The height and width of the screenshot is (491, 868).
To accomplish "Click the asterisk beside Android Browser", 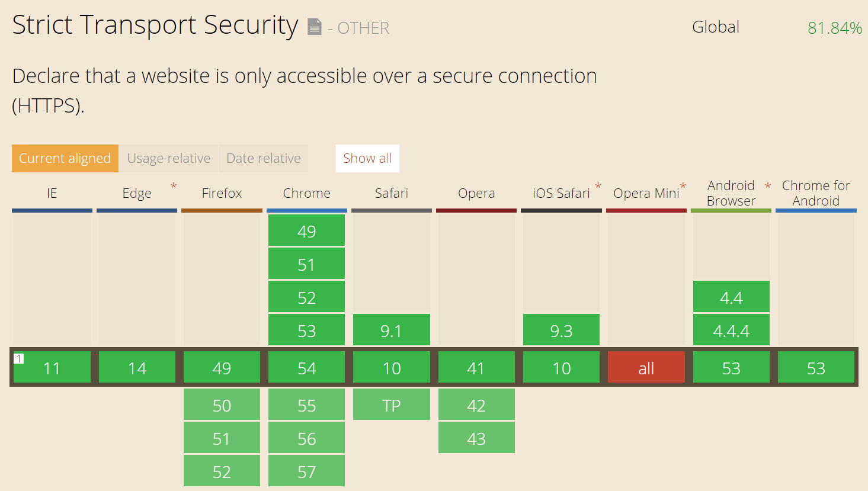I will (767, 185).
